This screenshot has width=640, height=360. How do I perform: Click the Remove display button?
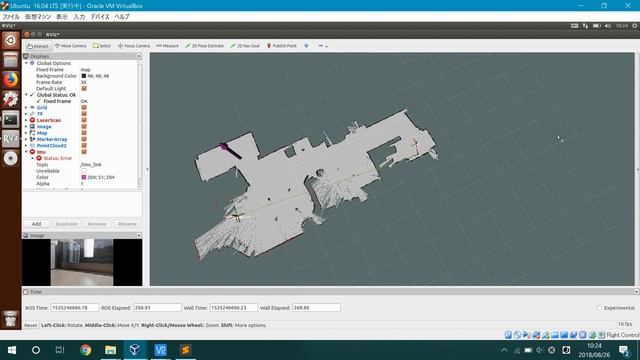click(97, 224)
